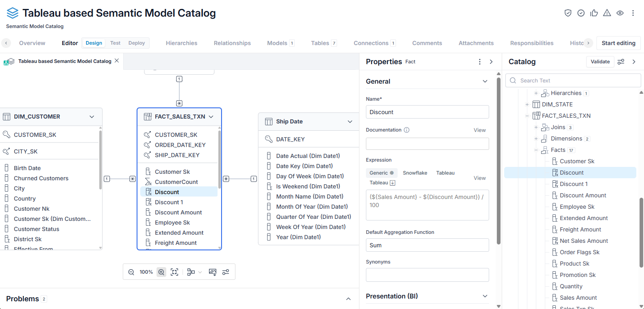Click the Catalog Search Text box
Image resolution: width=644 pixels, height=309 pixels.
[x=573, y=80]
